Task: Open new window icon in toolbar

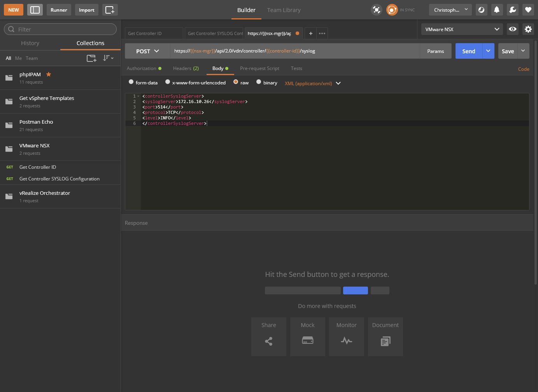Action: 110,10
